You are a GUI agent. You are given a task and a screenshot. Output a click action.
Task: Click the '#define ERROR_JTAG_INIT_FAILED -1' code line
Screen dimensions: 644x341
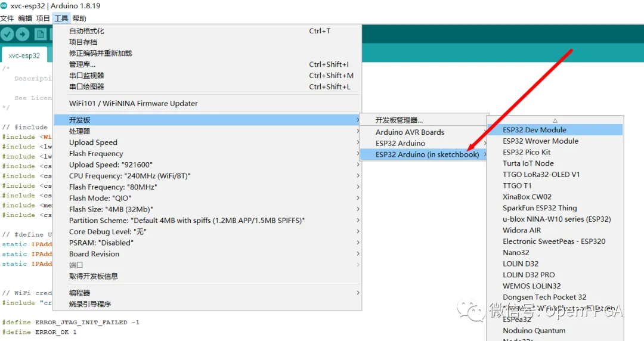tap(70, 322)
